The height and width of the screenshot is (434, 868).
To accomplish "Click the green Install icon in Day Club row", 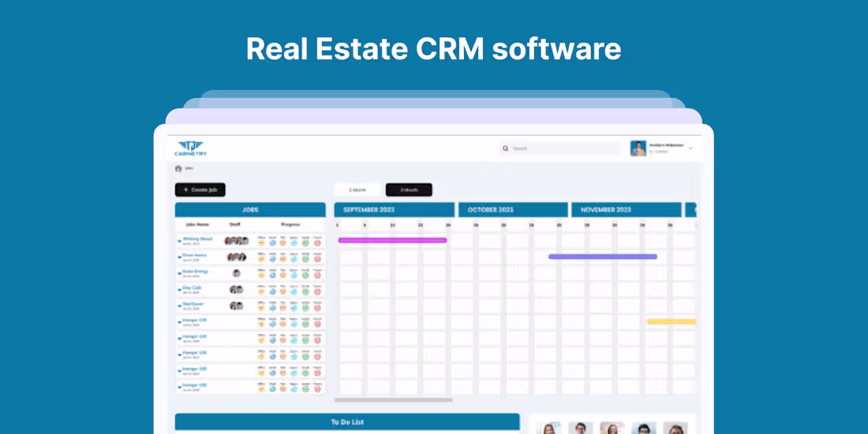I will click(305, 291).
